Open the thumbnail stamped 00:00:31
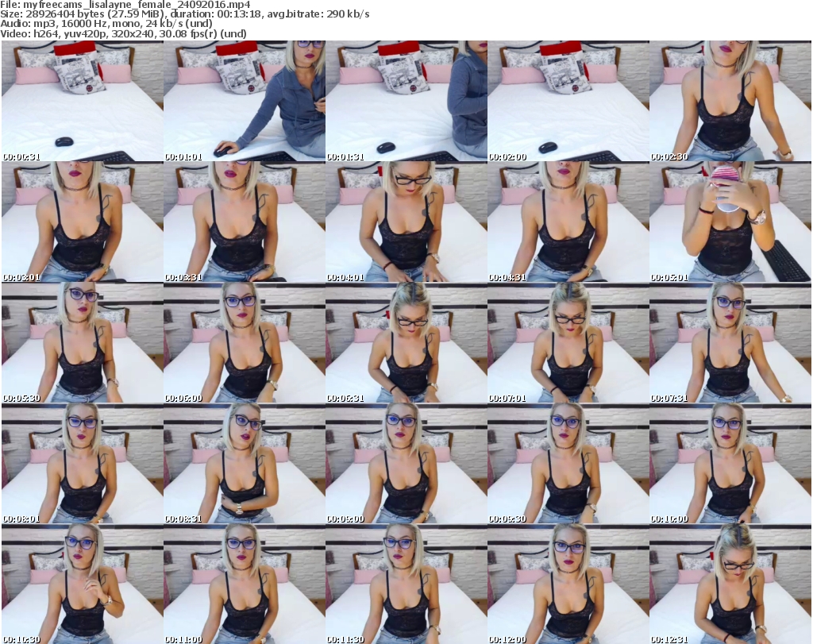The height and width of the screenshot is (644, 813). click(x=82, y=102)
